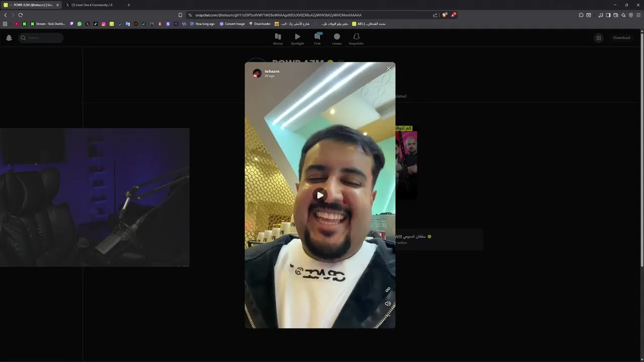The height and width of the screenshot is (362, 644).
Task: Switch to the Level One Community X tab
Action: click(x=93, y=5)
